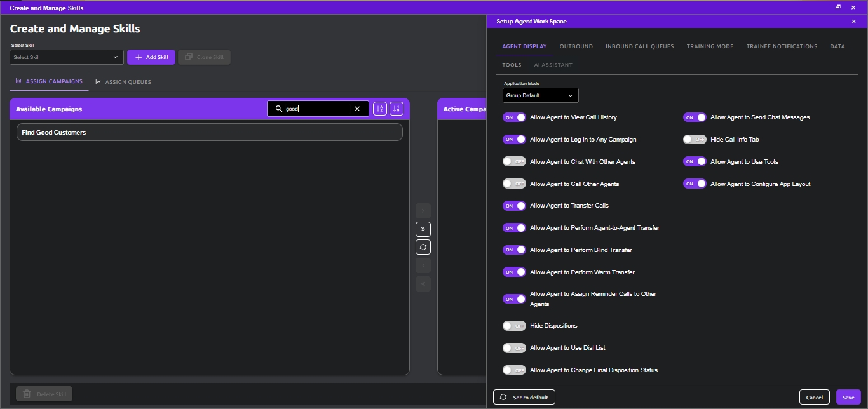The width and height of the screenshot is (868, 409).
Task: Toggle Allow Agent to Configure App Layout
Action: click(695, 184)
